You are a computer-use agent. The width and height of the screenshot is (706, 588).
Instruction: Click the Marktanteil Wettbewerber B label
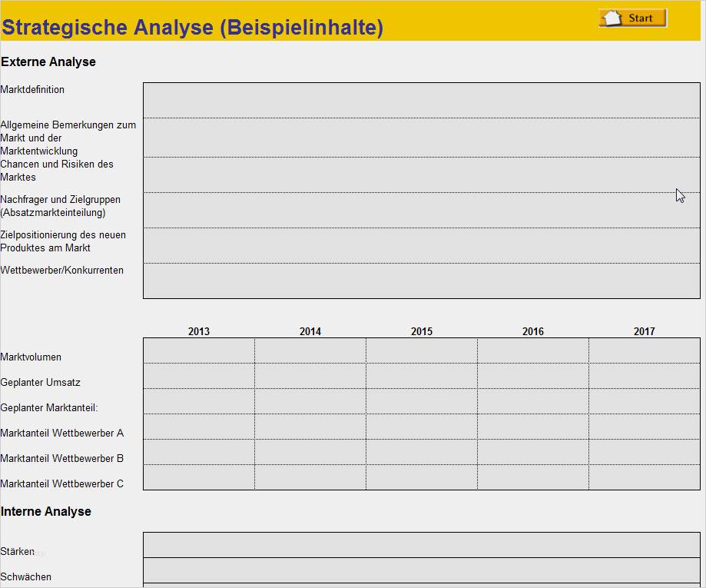62,458
